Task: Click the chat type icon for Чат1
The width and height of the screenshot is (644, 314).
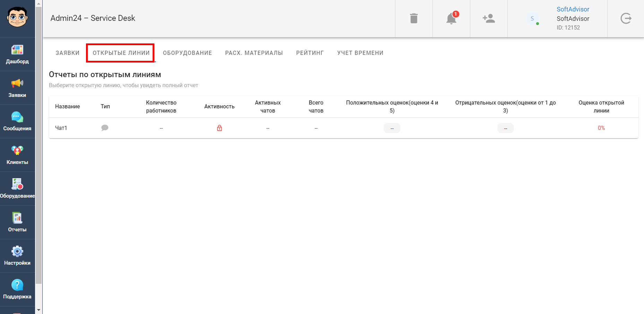Action: point(105,128)
